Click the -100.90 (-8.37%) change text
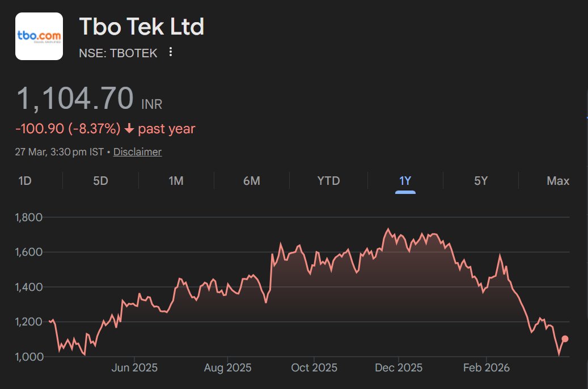This screenshot has width=588, height=389. (68, 129)
